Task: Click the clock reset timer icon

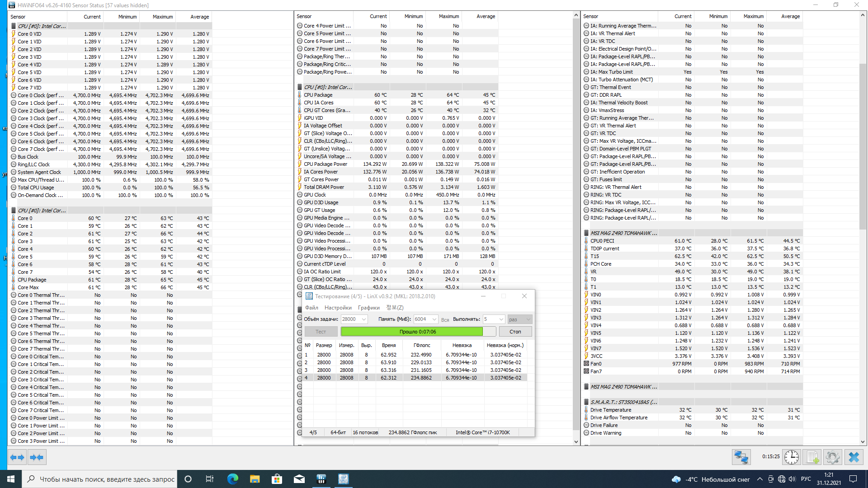Action: pos(791,457)
